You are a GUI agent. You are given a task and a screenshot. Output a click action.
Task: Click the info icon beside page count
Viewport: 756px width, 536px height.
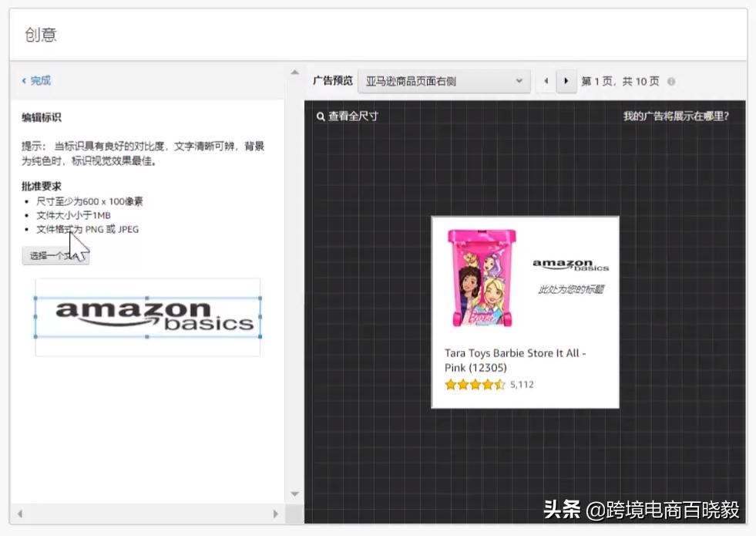pyautogui.click(x=671, y=82)
